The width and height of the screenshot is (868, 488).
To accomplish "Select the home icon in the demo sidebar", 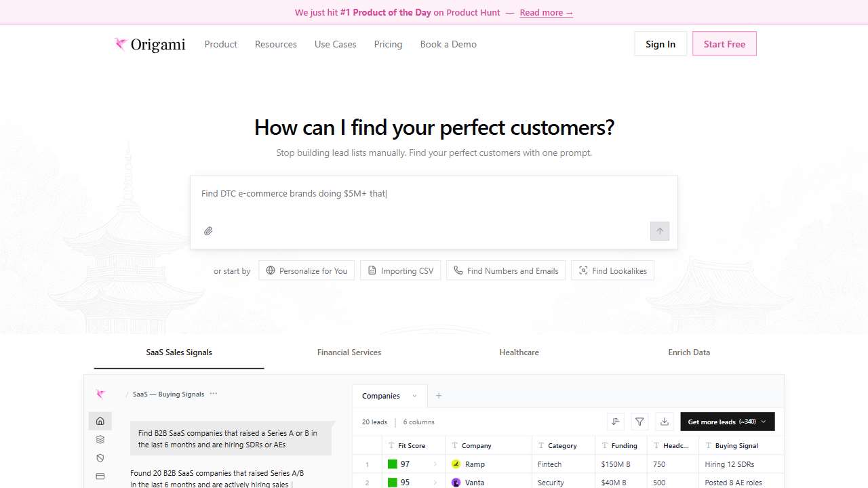I will pyautogui.click(x=100, y=421).
